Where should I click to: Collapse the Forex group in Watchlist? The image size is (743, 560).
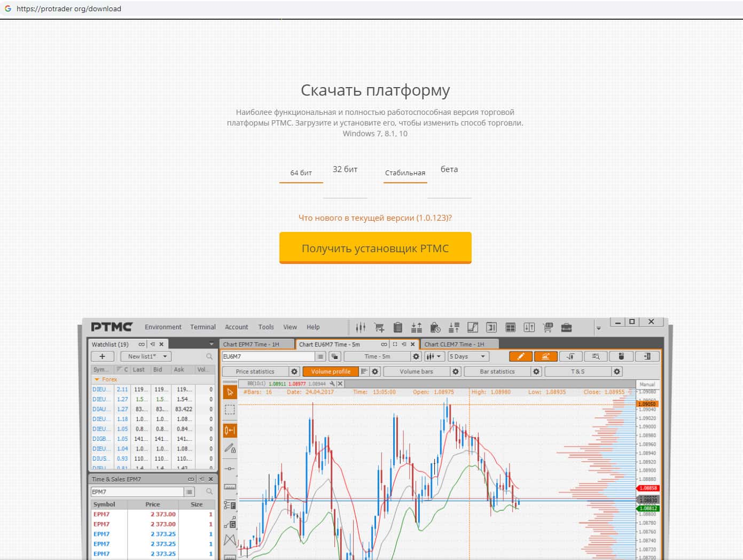tap(97, 379)
